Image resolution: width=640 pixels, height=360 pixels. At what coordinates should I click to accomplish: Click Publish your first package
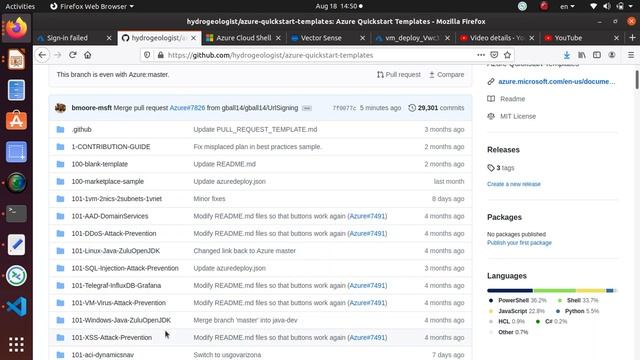click(x=519, y=243)
